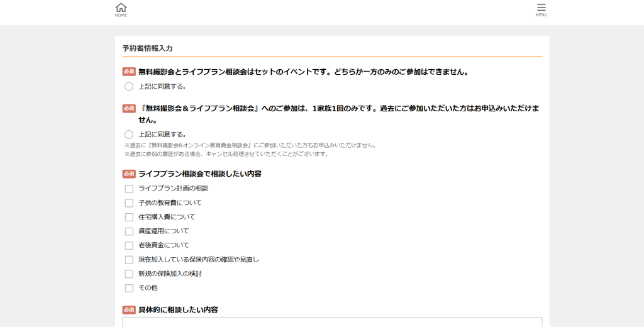644x327 pixels.
Task: Click the HOME house icon
Action: pos(121,8)
